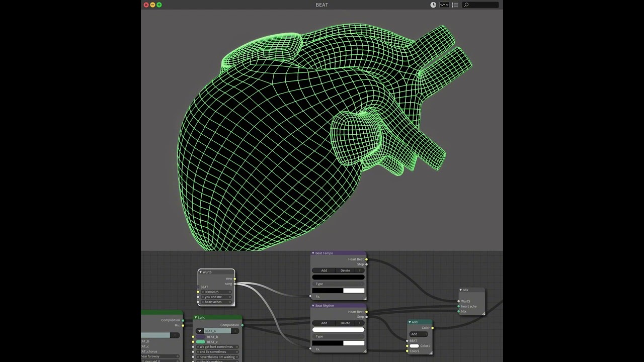Collapse the Beat Tempo node

click(x=313, y=253)
